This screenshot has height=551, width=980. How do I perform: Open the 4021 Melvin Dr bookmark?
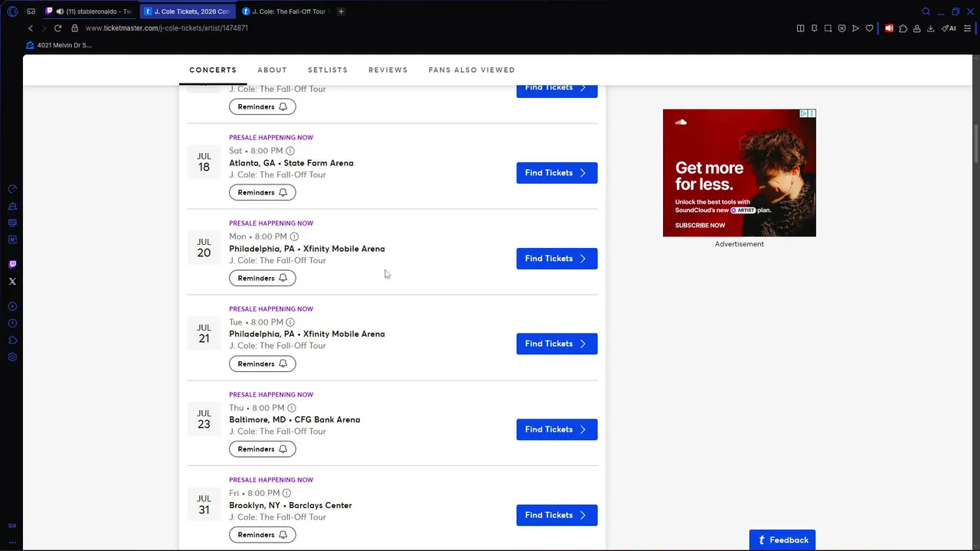pyautogui.click(x=58, y=45)
